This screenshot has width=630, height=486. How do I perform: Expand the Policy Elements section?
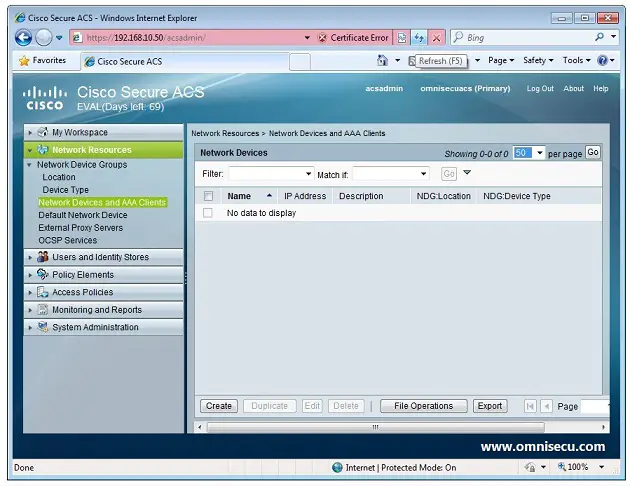click(x=30, y=275)
